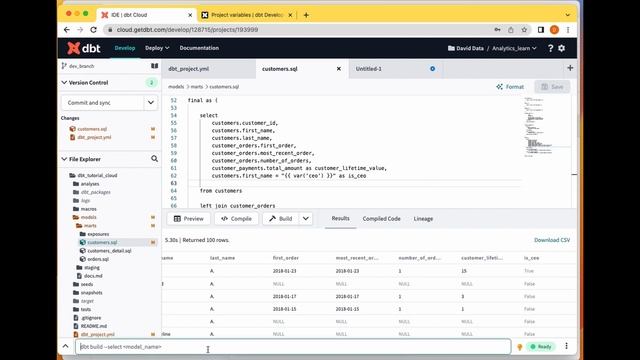Open dbt_project.yml in the Changes list

pos(94,138)
